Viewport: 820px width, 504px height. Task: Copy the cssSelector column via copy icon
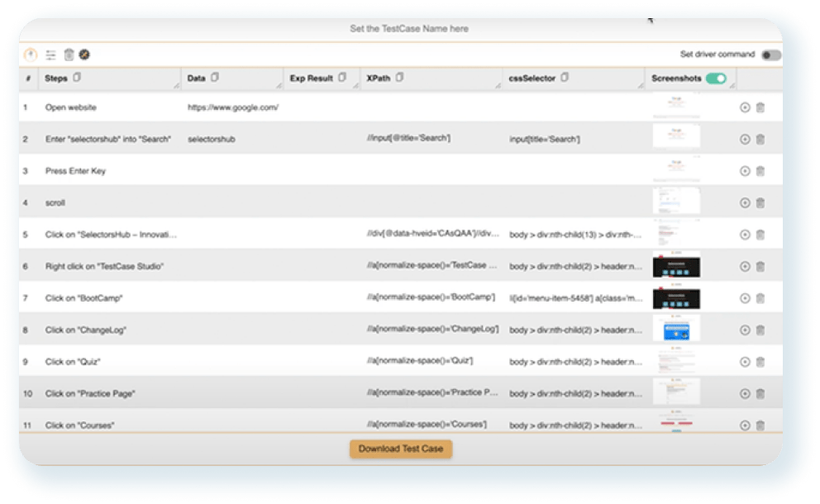click(x=565, y=78)
